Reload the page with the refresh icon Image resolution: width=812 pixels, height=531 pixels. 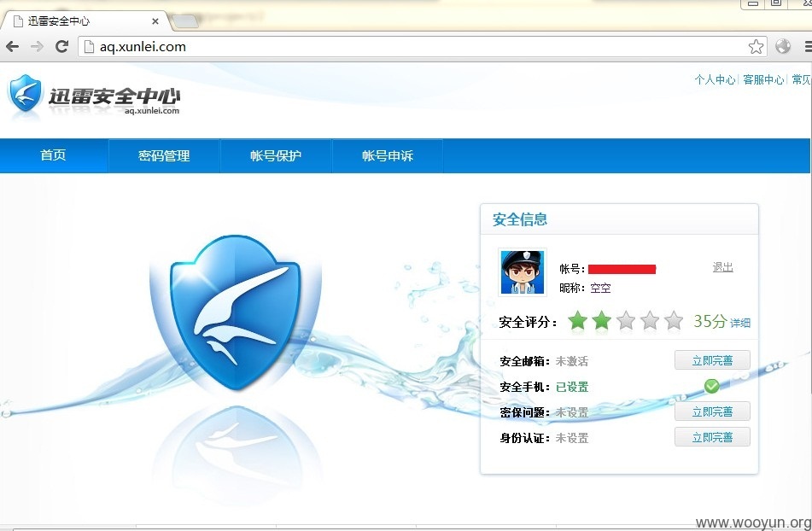click(x=61, y=47)
